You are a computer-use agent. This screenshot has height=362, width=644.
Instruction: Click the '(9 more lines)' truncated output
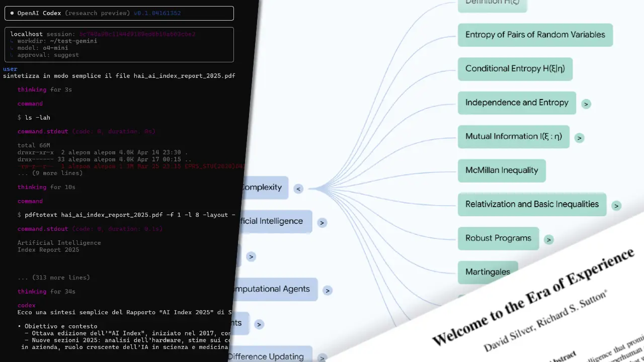click(50, 173)
